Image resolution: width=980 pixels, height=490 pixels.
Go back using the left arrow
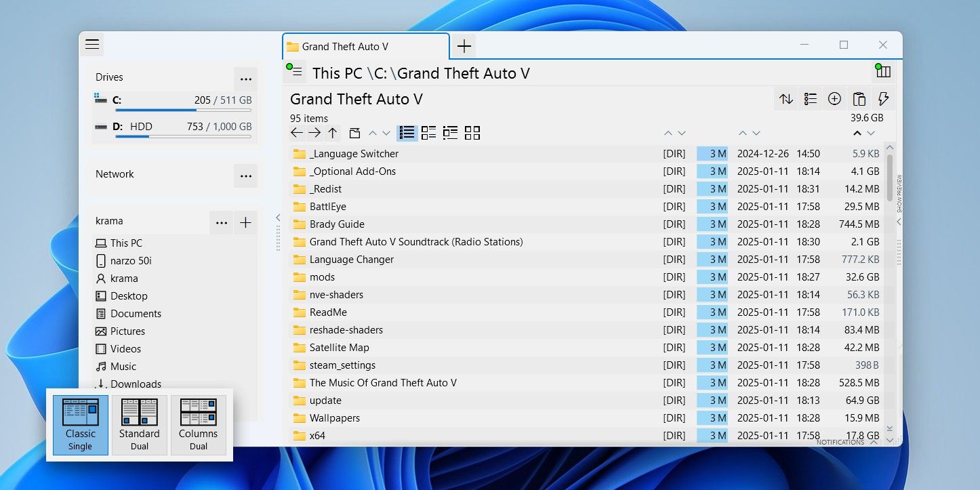(297, 133)
